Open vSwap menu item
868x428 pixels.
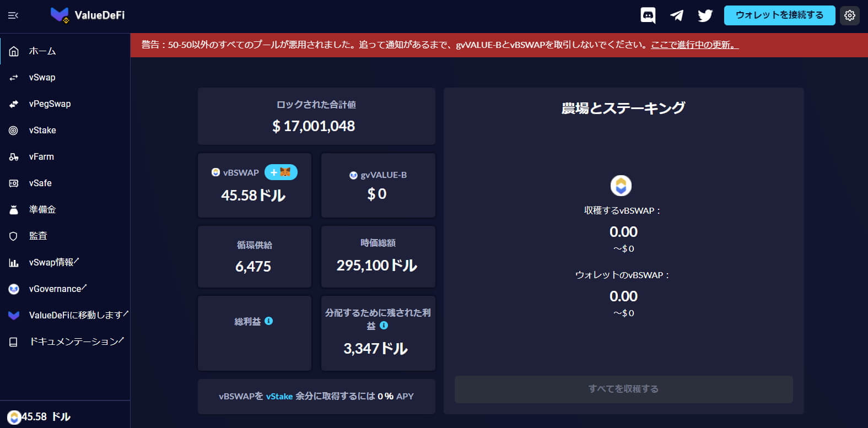tap(42, 78)
